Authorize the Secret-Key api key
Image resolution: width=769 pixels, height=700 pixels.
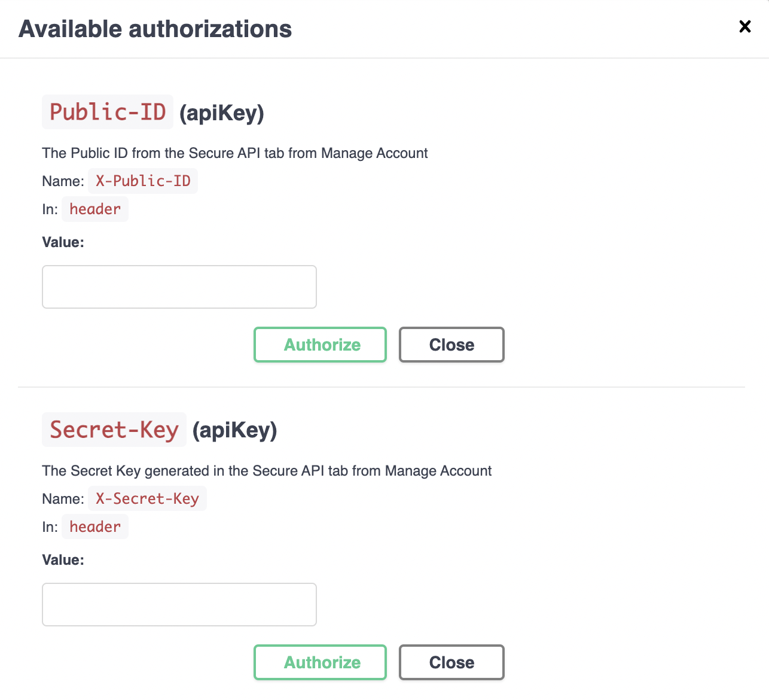pos(320,662)
